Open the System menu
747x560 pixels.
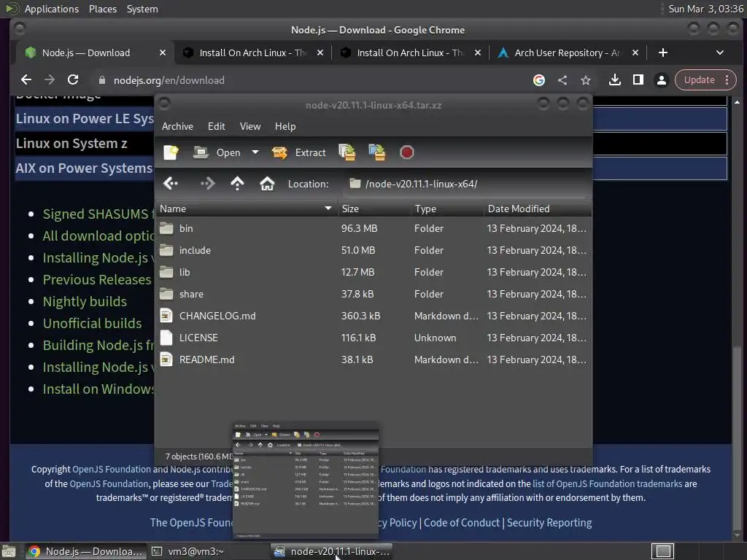pos(142,9)
